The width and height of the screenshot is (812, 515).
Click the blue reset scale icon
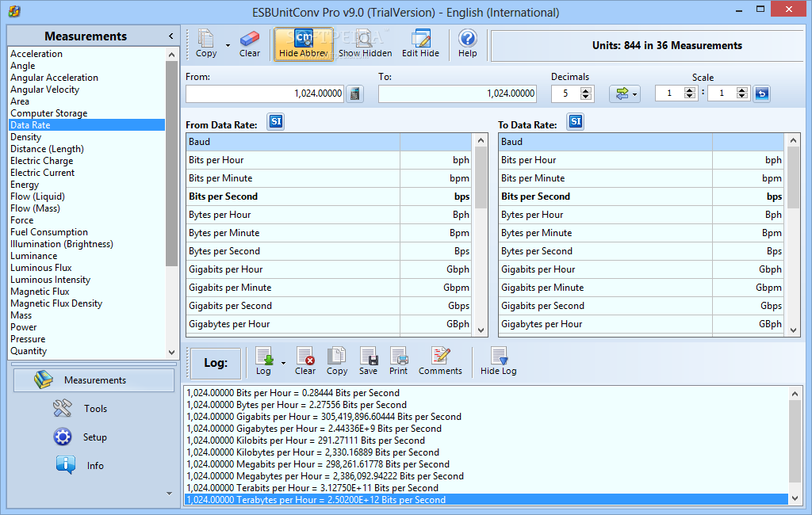click(762, 93)
